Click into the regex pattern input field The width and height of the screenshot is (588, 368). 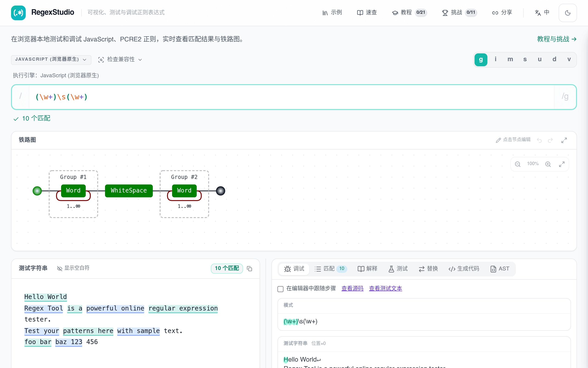(x=291, y=97)
